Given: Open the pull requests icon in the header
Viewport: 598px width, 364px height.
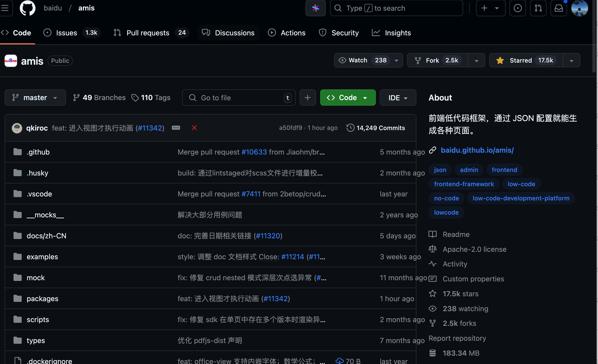Looking at the screenshot, I should click(538, 8).
